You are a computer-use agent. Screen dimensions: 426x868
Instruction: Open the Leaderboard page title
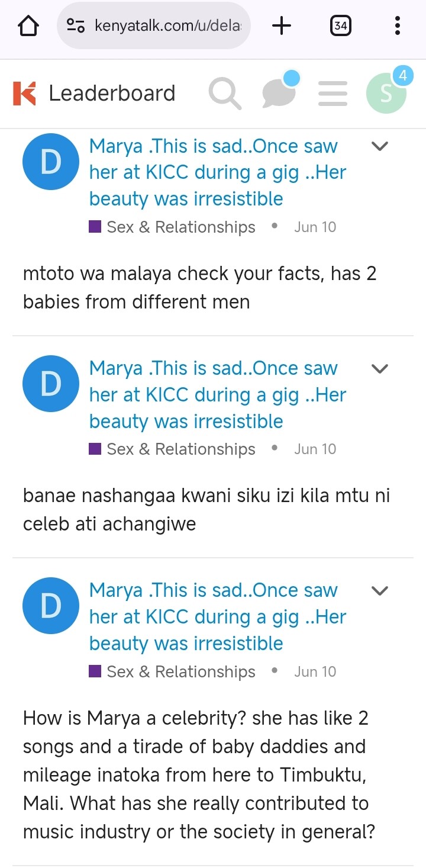coord(112,94)
